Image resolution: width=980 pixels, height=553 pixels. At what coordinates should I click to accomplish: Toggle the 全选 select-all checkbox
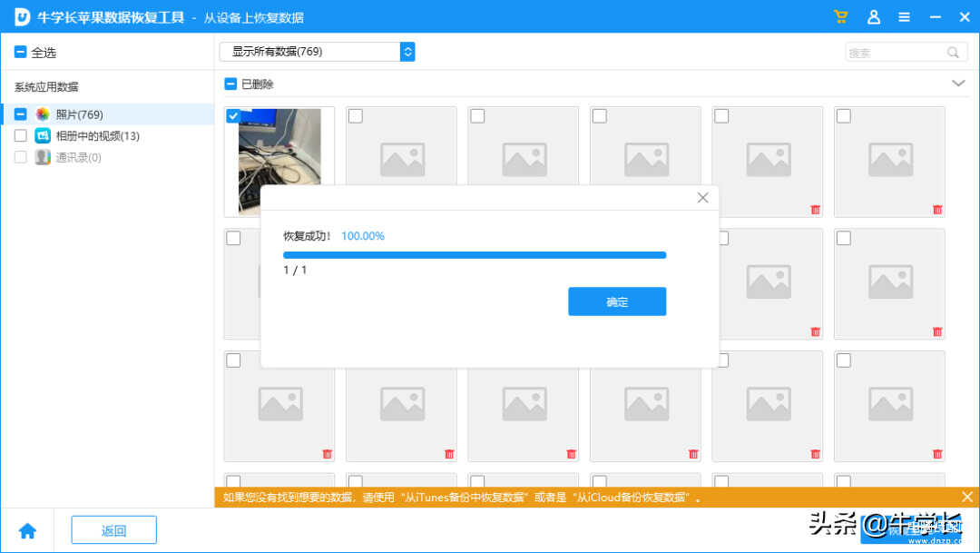click(20, 53)
